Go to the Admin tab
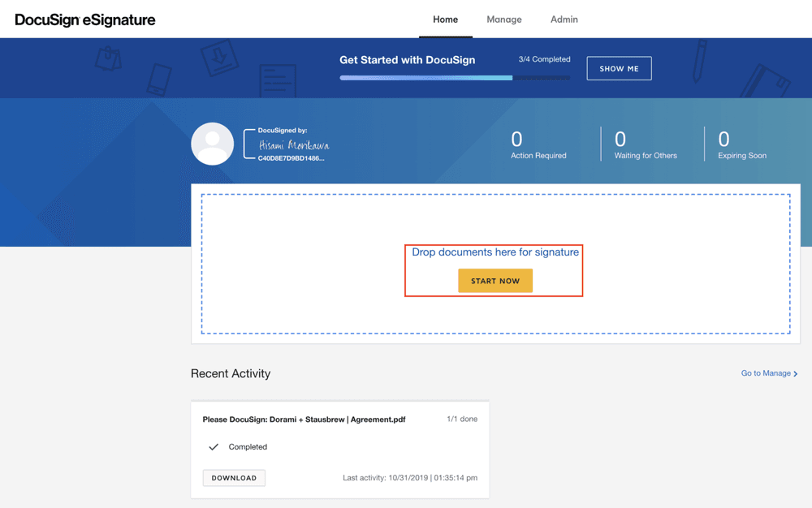812x508 pixels. [564, 19]
